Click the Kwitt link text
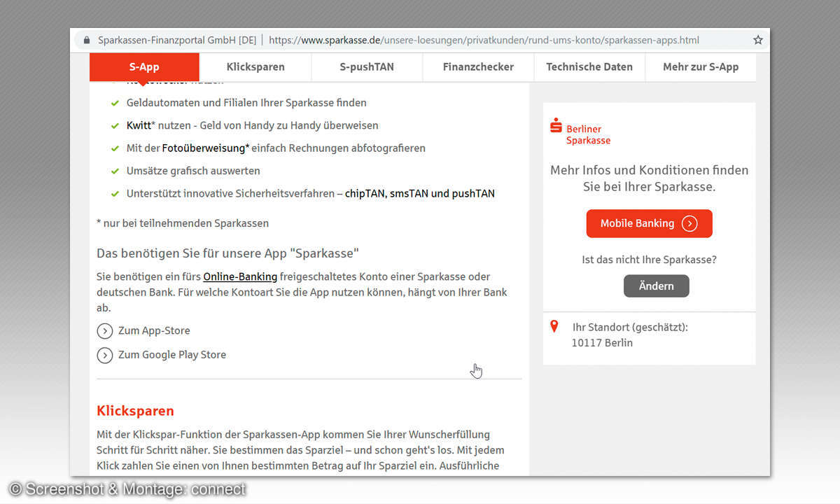This screenshot has height=504, width=840. 139,126
